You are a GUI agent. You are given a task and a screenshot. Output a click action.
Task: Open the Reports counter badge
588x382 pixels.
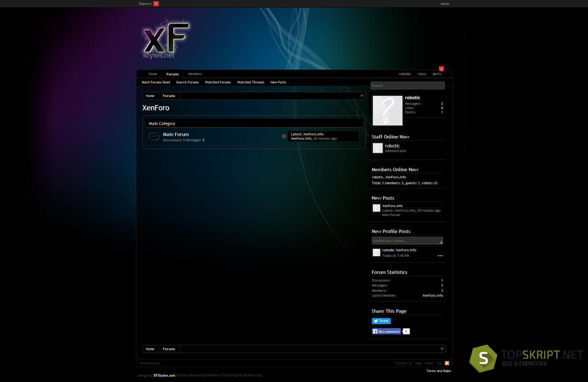pyautogui.click(x=156, y=4)
